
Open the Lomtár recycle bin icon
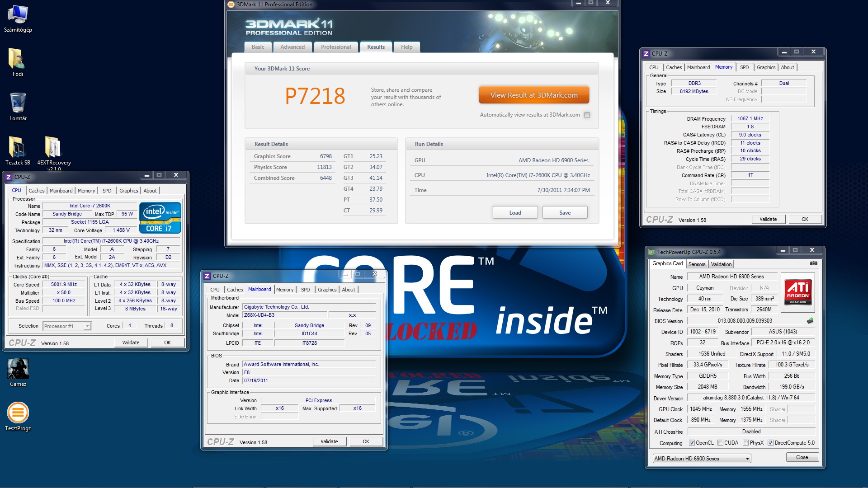[x=18, y=103]
